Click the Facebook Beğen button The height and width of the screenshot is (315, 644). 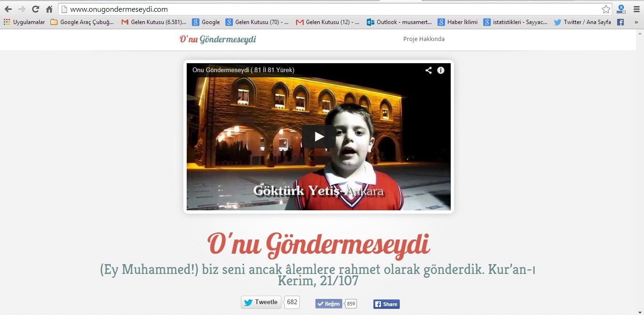click(x=329, y=304)
